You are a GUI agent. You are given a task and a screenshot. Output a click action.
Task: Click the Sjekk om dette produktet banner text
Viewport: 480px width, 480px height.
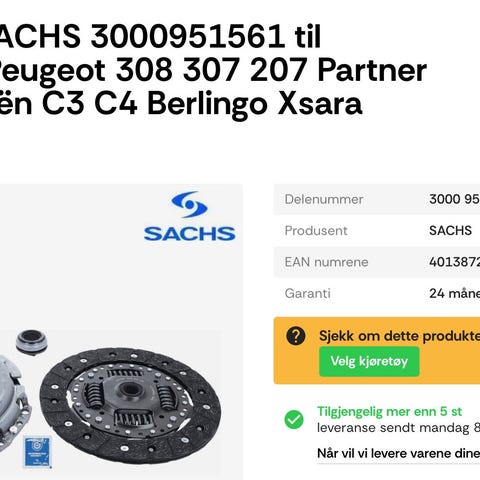point(399,336)
